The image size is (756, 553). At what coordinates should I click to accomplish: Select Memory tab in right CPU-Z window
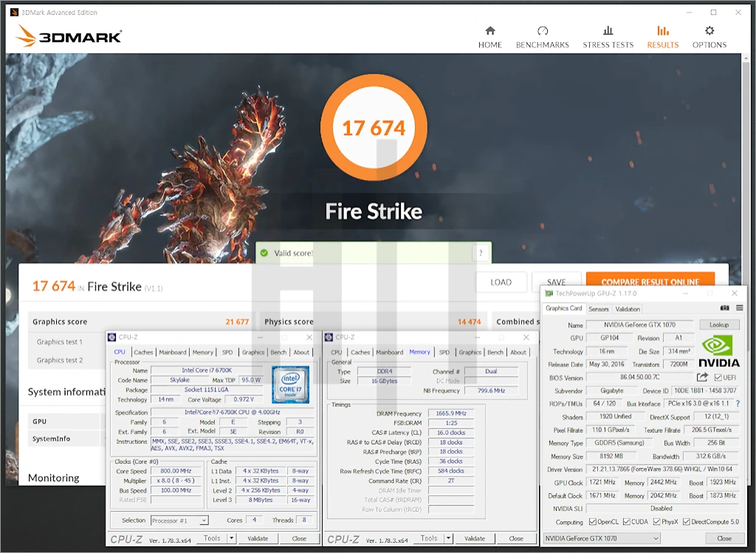[419, 352]
